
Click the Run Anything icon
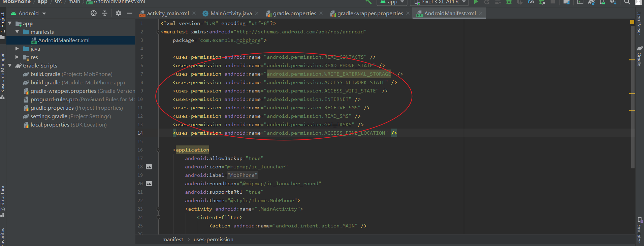tap(580, 2)
